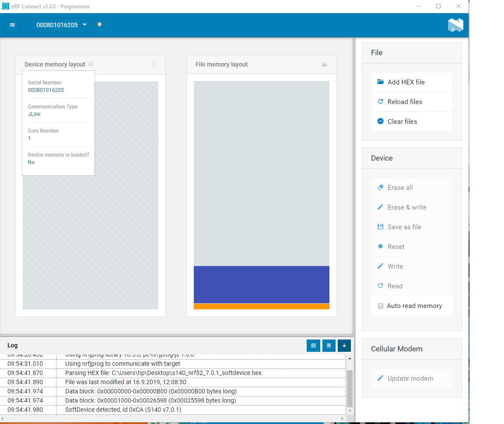The width and height of the screenshot is (504, 424).
Task: Click the Write button
Action: pos(412,266)
